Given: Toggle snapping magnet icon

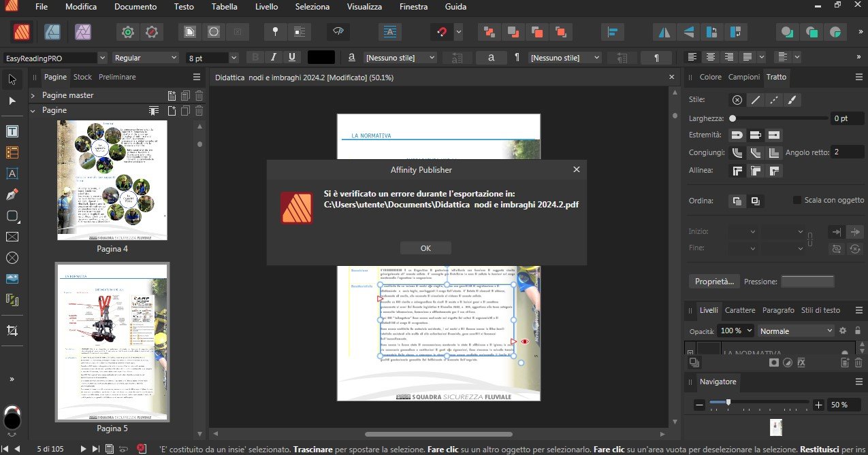Looking at the screenshot, I should 441,31.
